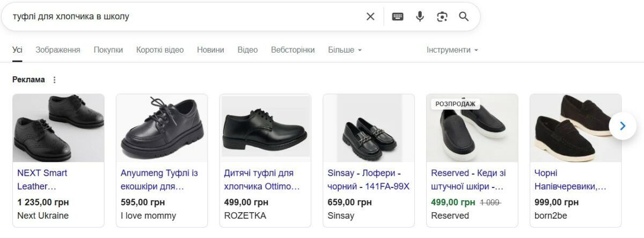This screenshot has width=644, height=238.
Task: Open the on-screen keyboard input tool
Action: point(398,17)
